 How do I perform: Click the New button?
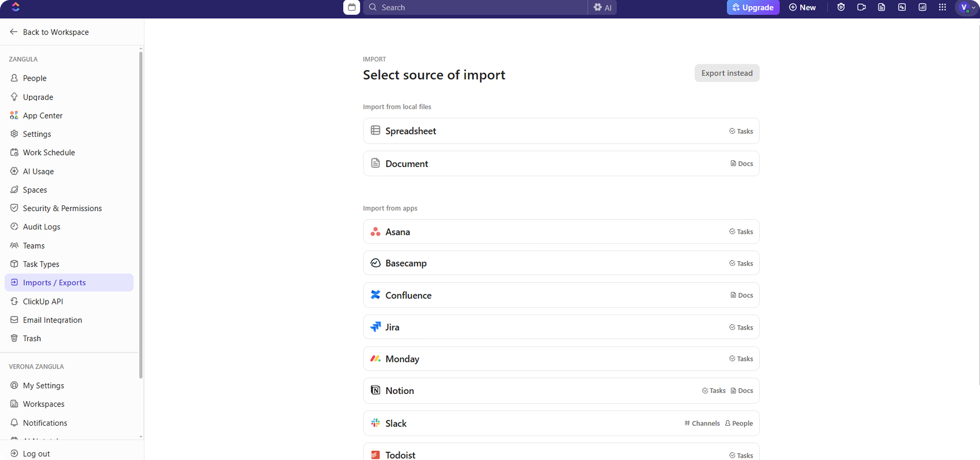coord(802,7)
